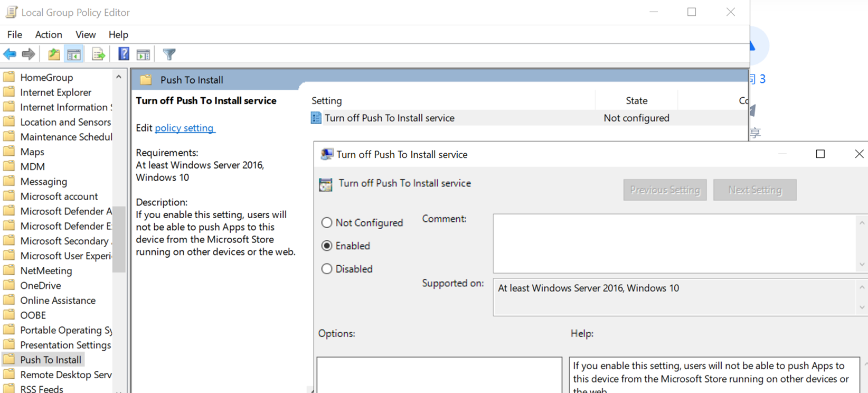The image size is (868, 393).
Task: Click the tree pane vertical scrollbar thumb
Action: tap(119, 239)
